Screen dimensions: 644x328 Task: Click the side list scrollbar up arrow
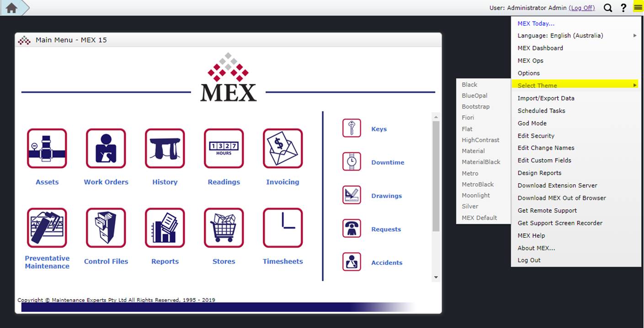point(436,117)
